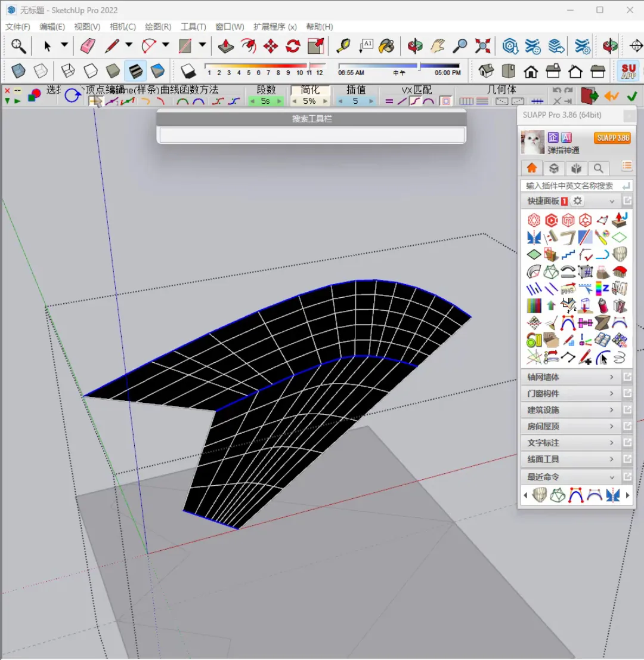Click the red exit door icon

589,95
